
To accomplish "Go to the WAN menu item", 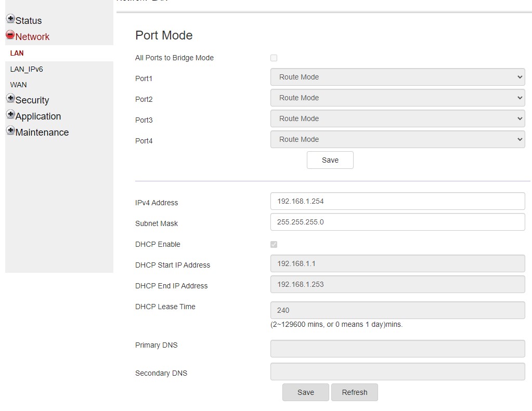I will point(19,85).
